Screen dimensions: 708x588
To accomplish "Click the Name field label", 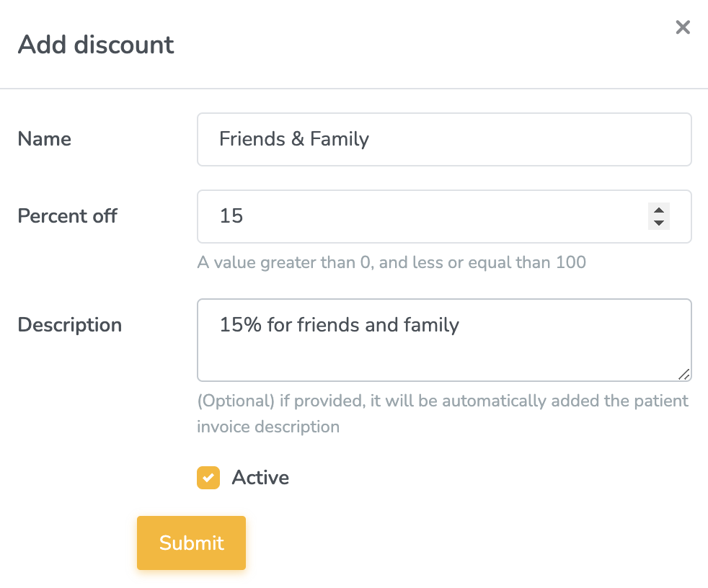I will tap(45, 139).
